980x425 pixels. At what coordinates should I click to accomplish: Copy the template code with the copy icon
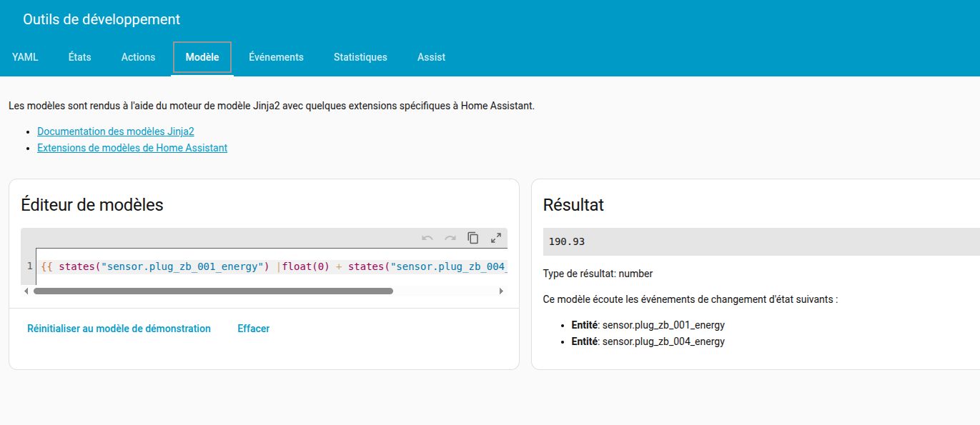click(473, 238)
